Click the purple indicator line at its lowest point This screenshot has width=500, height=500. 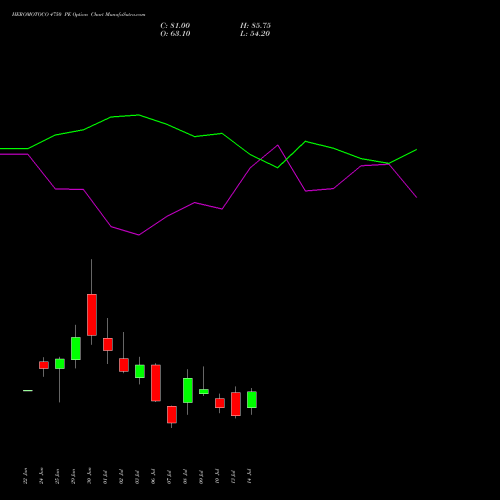[139, 235]
